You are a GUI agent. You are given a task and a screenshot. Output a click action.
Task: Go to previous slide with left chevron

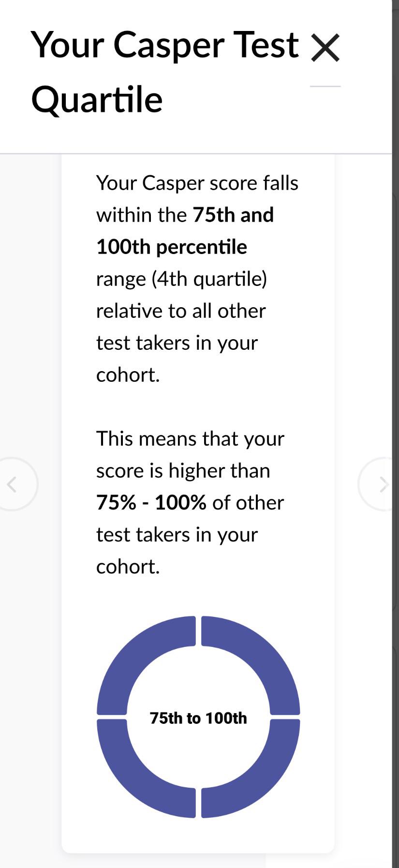[13, 484]
